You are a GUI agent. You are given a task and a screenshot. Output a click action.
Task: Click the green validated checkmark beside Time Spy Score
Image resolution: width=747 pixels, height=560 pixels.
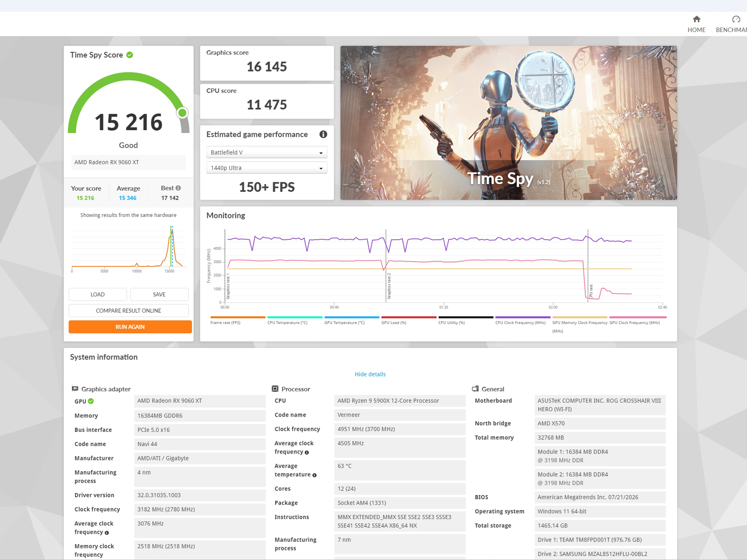(x=129, y=55)
